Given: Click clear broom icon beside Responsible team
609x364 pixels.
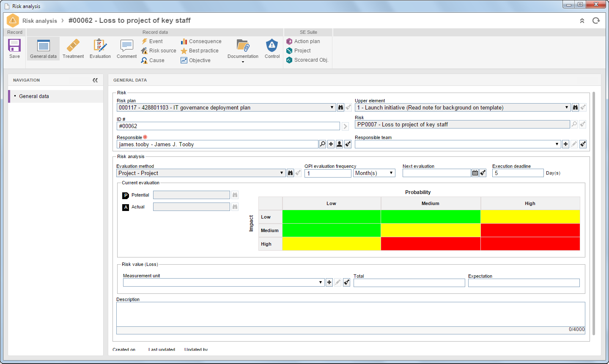Looking at the screenshot, I should tap(583, 144).
